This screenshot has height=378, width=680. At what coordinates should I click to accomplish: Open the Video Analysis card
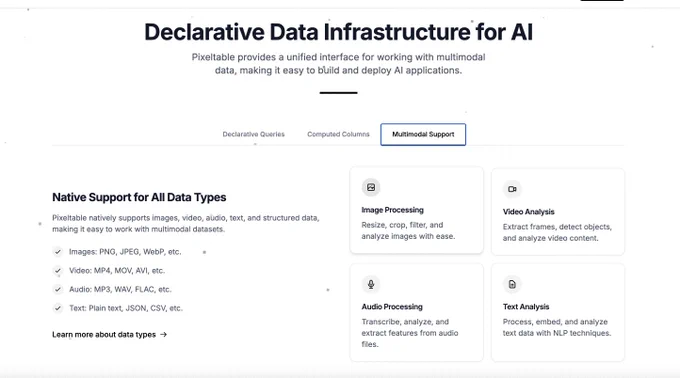pyautogui.click(x=558, y=212)
